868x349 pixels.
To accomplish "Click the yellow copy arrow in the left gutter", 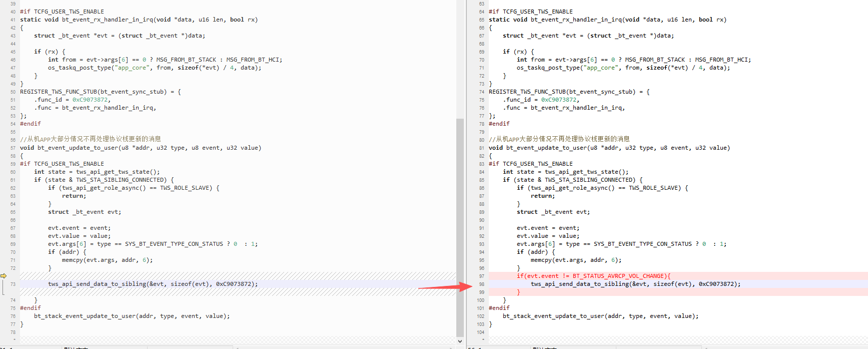I will click(x=4, y=276).
